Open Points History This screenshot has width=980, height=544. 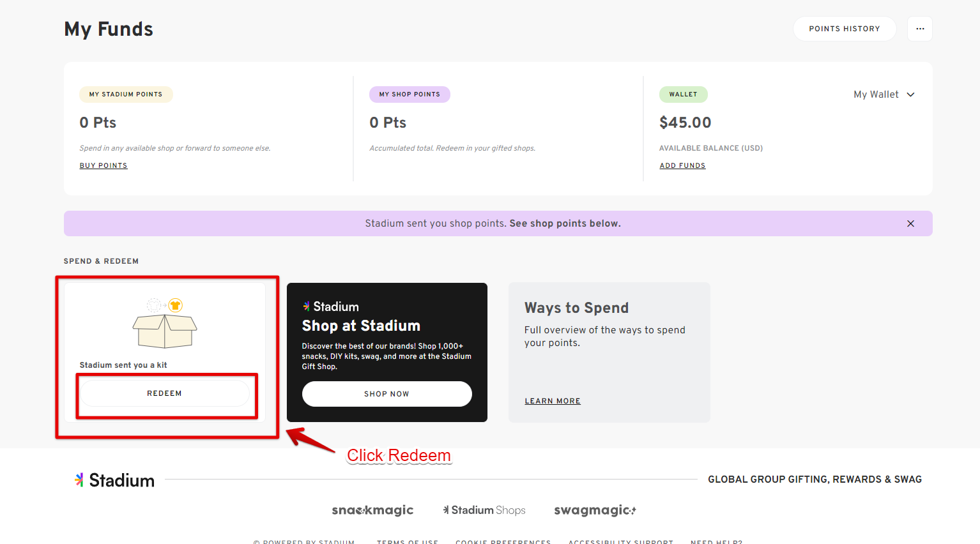845,28
